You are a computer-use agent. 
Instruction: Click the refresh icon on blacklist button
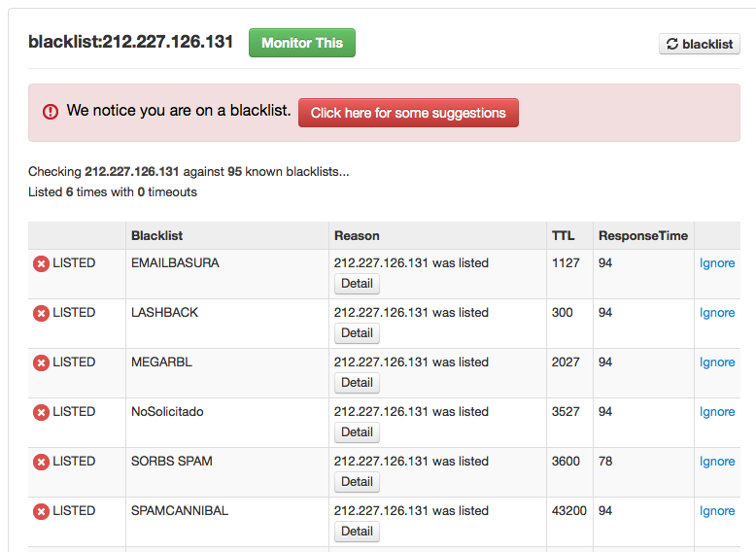tap(672, 44)
